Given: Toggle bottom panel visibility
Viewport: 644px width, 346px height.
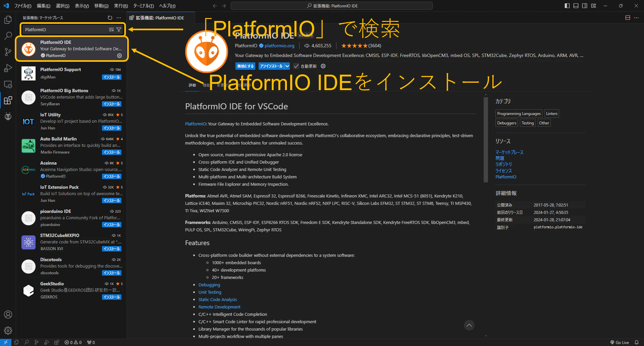Looking at the screenshot, I should click(x=576, y=6).
